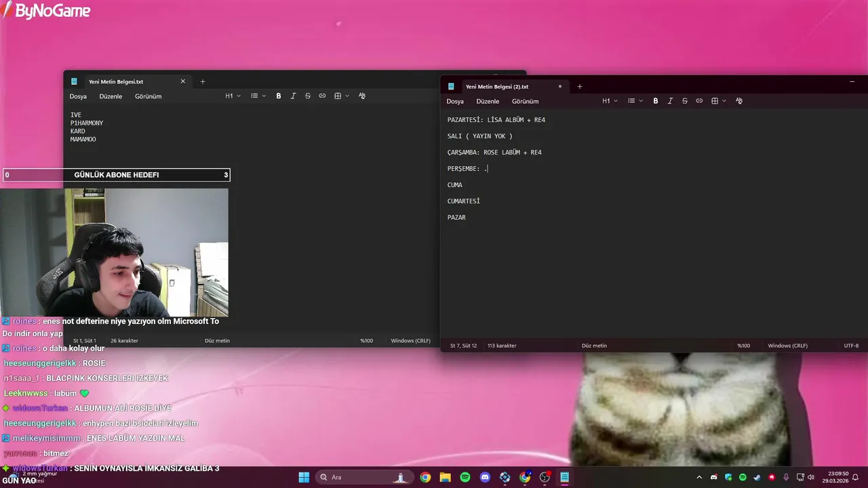Screen dimensions: 868x488
Task: Open Düzenle menu in Yeni Metin Belgesi (2).txt window
Action: tap(488, 101)
